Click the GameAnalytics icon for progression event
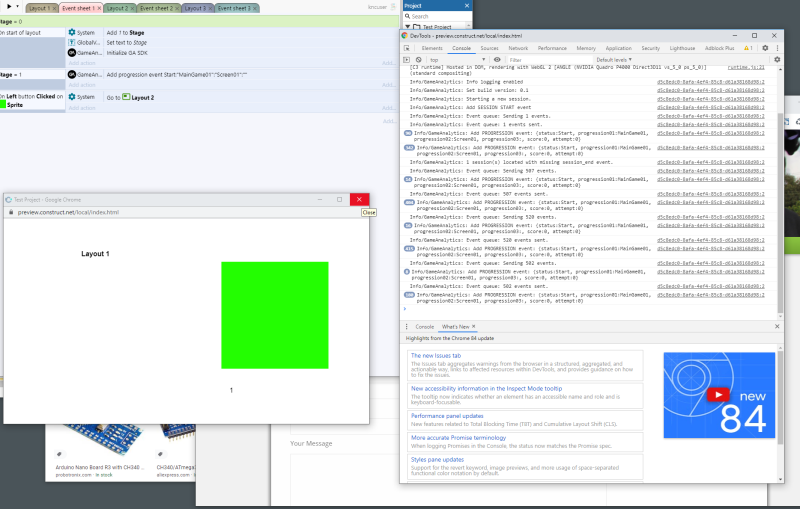Screen dimensions: 800x509 (x=72, y=74)
